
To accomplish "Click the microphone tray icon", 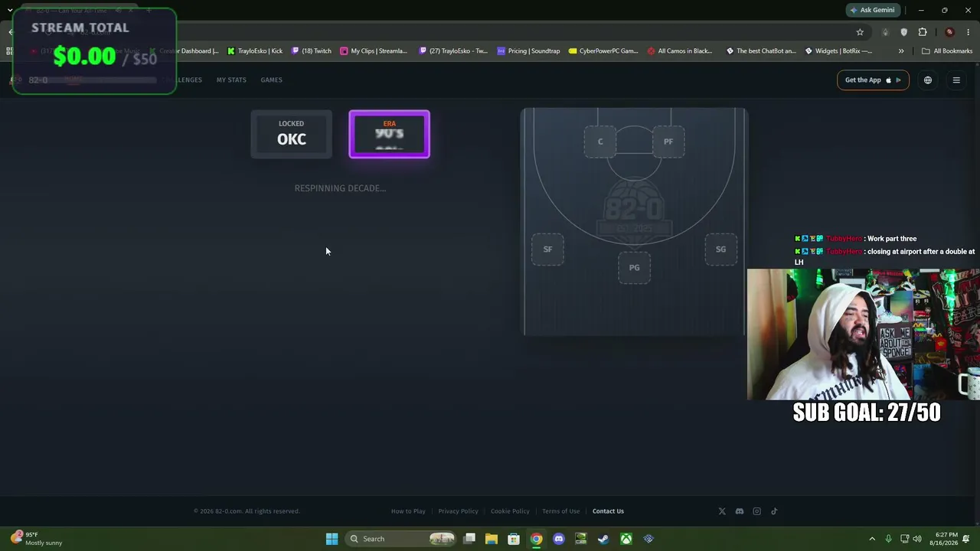I will tap(888, 539).
